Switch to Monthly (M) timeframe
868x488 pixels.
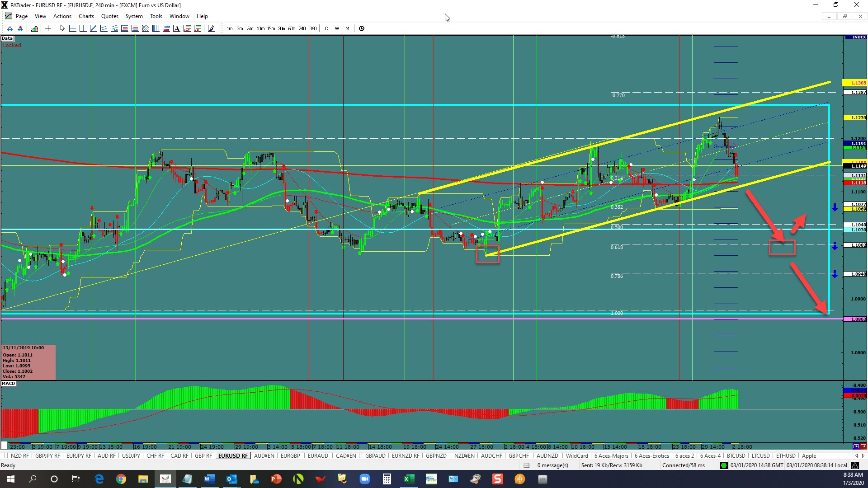[347, 28]
